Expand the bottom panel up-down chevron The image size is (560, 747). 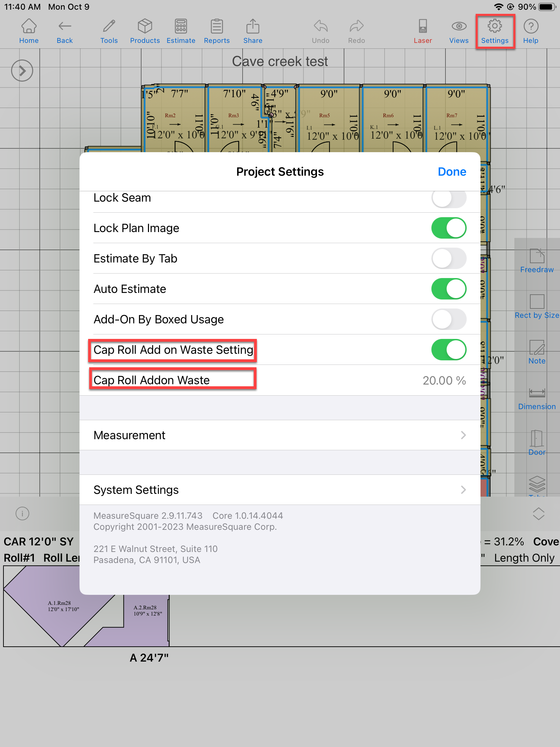(x=539, y=514)
